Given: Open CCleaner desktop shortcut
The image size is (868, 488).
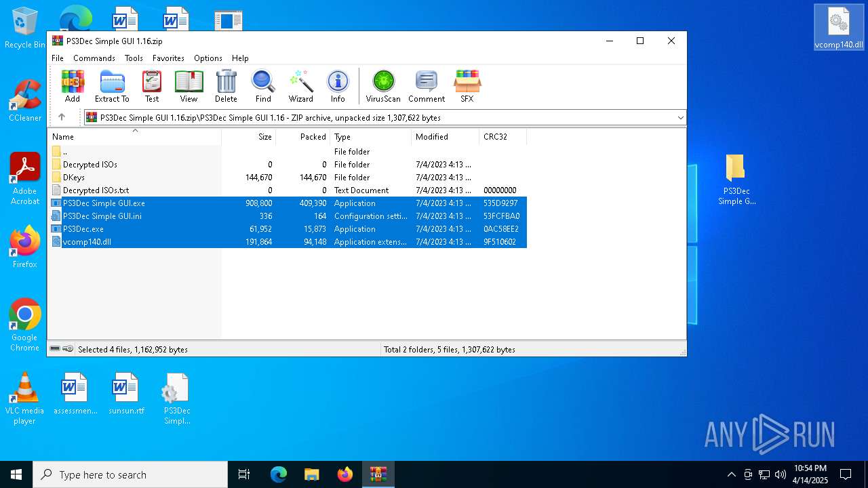Looking at the screenshot, I should pyautogui.click(x=25, y=100).
